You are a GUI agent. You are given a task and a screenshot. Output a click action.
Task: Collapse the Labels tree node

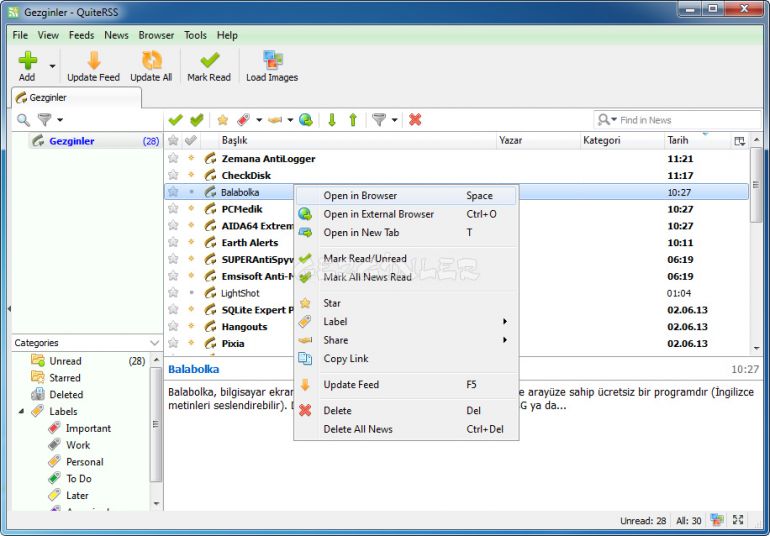(21, 411)
